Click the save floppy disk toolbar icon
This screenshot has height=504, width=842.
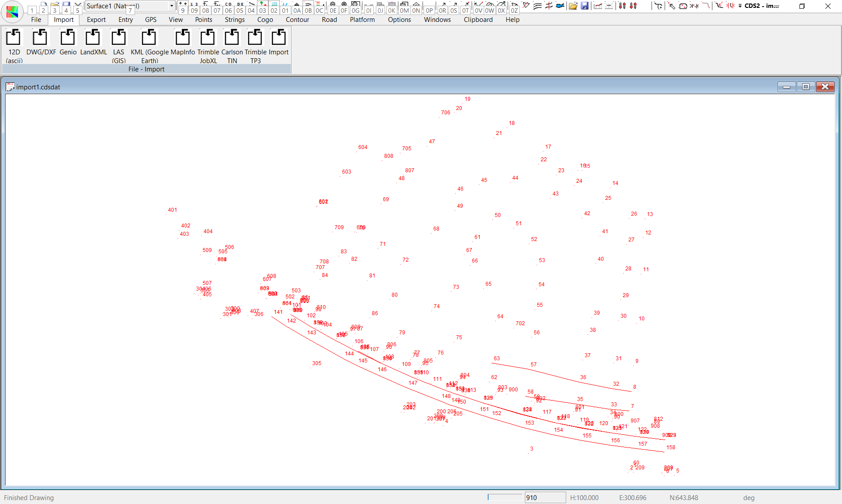[x=585, y=6]
